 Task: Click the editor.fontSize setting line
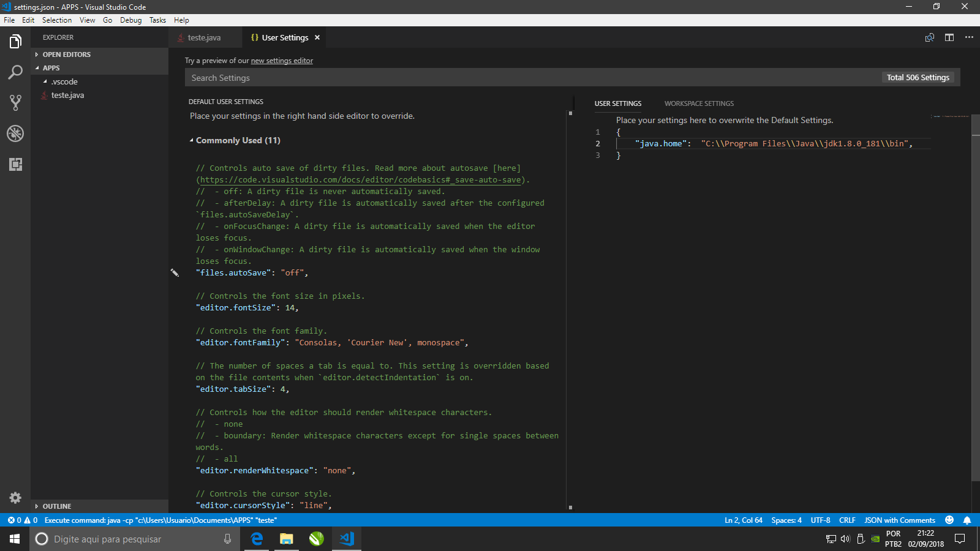coord(247,308)
